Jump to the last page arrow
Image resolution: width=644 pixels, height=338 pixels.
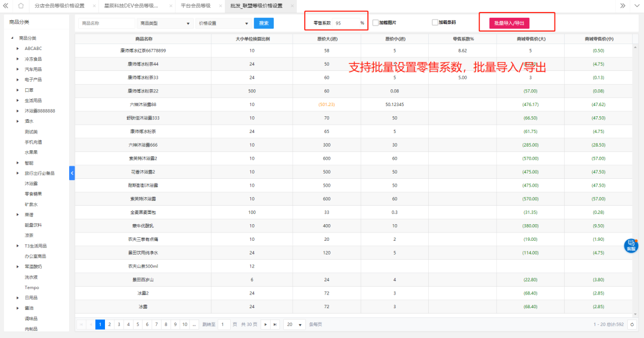(x=274, y=324)
